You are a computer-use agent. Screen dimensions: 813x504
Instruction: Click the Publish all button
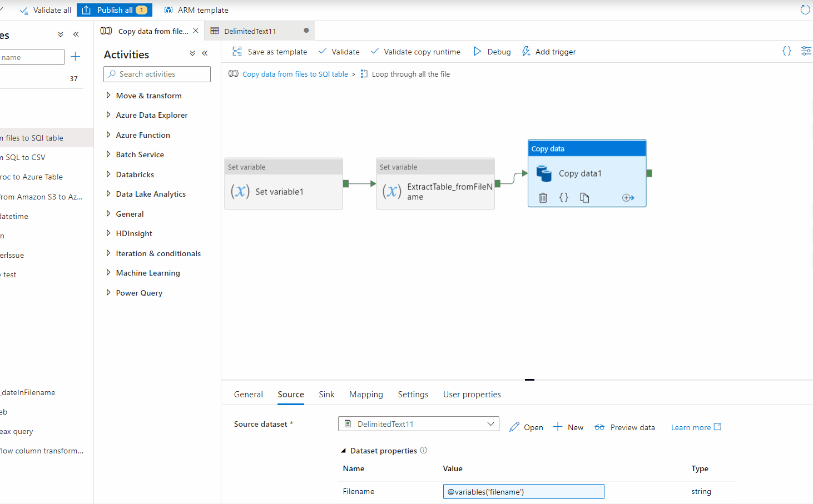(115, 9)
